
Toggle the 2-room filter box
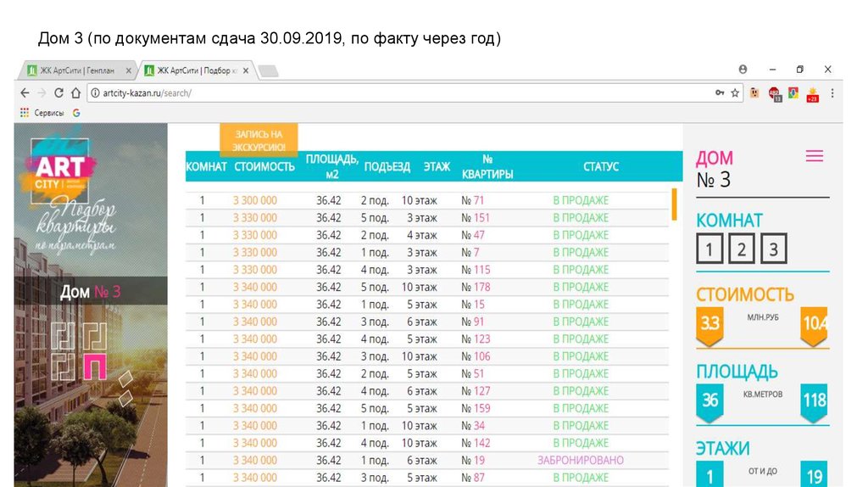coord(742,249)
